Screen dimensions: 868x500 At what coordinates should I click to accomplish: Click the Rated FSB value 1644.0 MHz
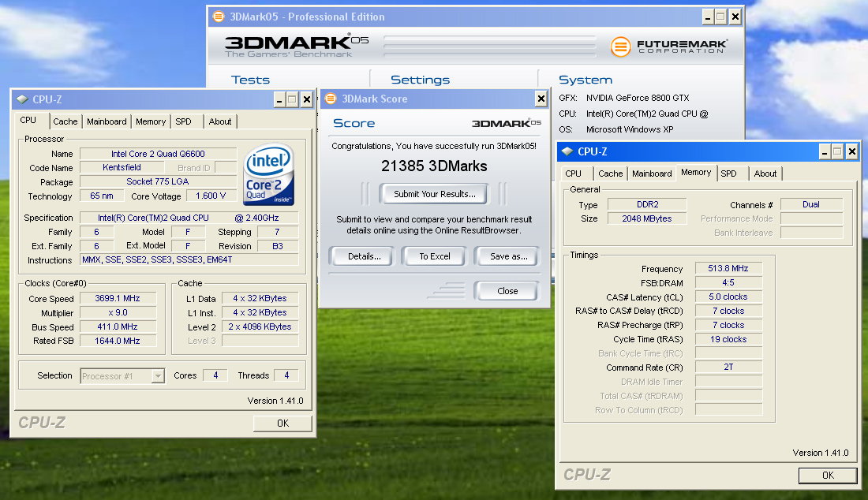coord(118,341)
